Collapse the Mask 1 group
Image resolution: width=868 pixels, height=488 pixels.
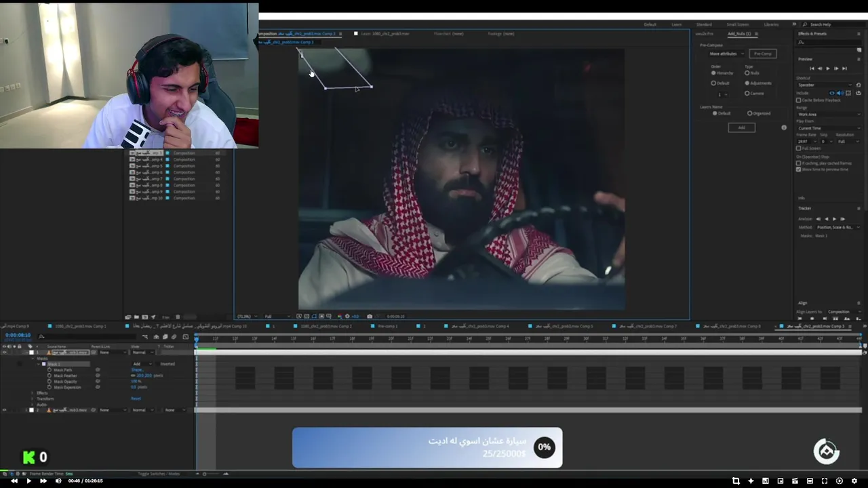click(39, 364)
